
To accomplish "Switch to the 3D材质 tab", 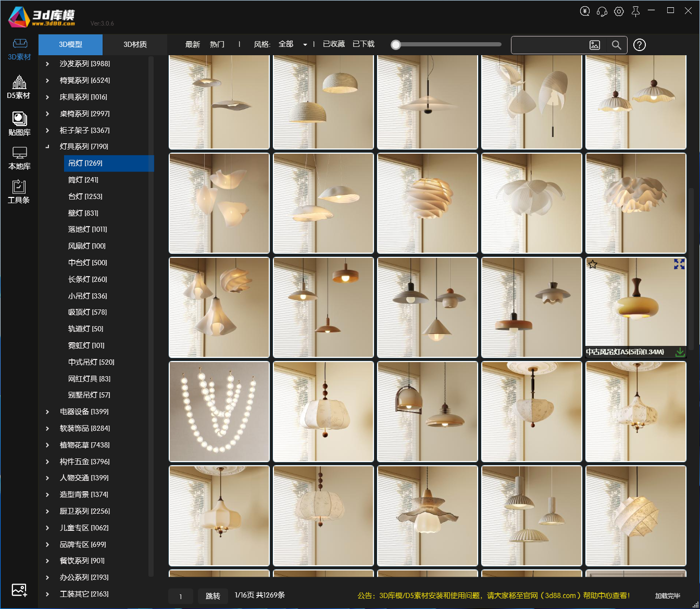I will click(135, 44).
